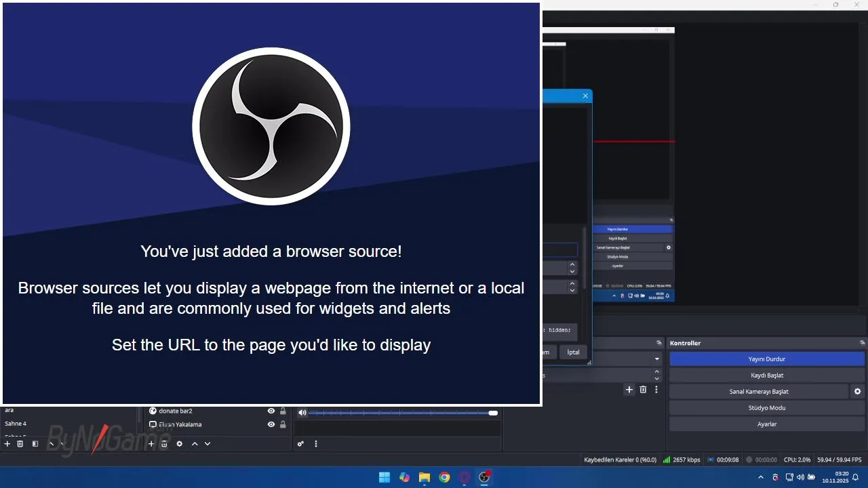The height and width of the screenshot is (488, 868).
Task: Open virtual camera settings gear
Action: pos(858,392)
